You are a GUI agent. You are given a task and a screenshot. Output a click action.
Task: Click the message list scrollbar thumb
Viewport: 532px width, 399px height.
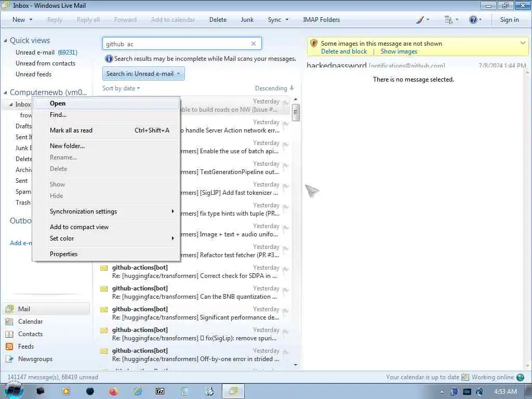click(296, 112)
